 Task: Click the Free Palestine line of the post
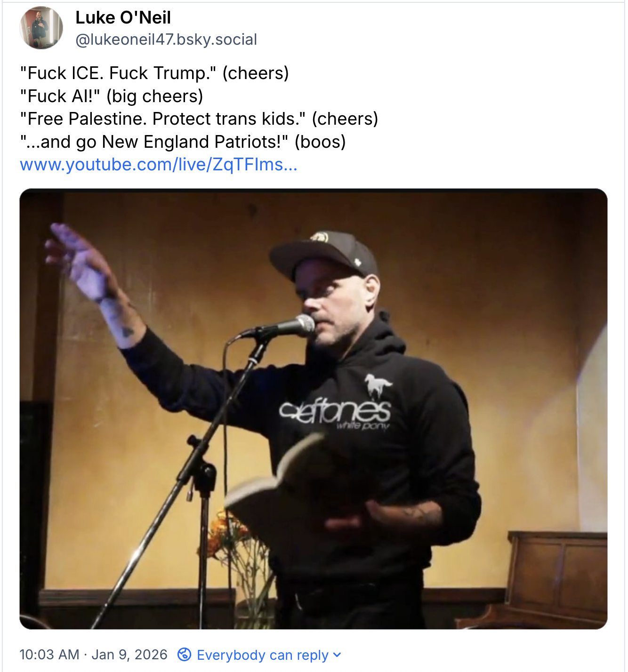tap(199, 119)
